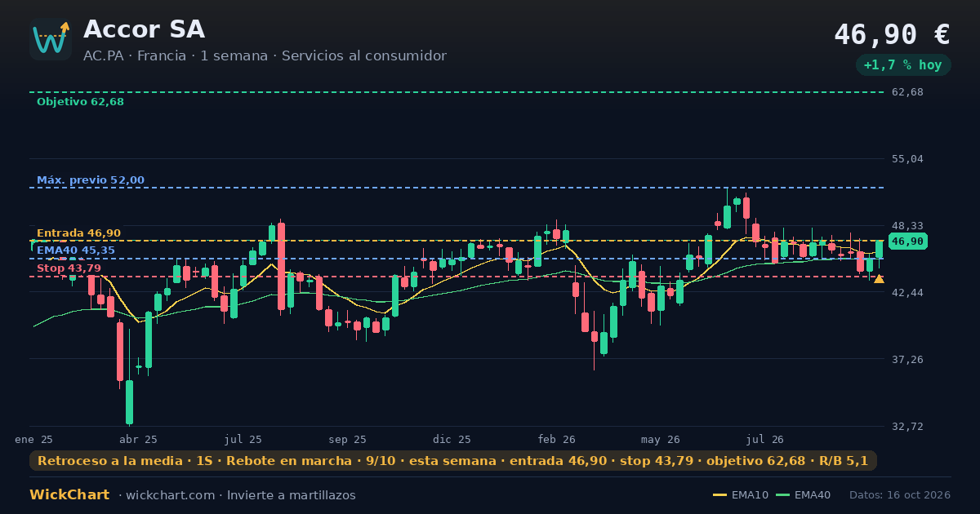Click the may 26 date axis label
Screen dimensions: 980x514
pos(661,439)
